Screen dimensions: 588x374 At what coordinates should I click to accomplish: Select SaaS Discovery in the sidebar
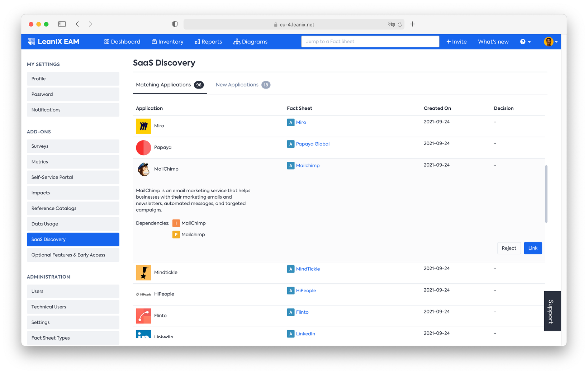coord(73,240)
